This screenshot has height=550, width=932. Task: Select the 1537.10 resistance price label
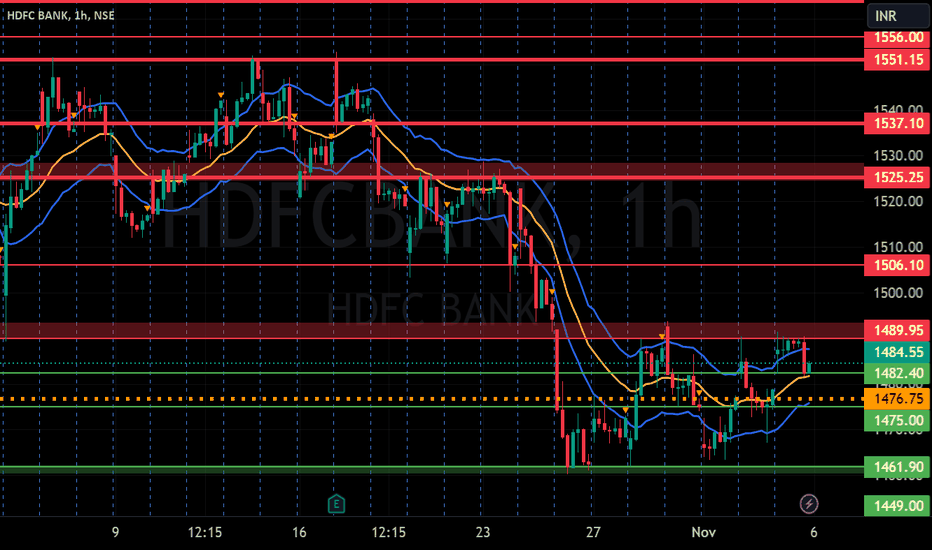(898, 123)
